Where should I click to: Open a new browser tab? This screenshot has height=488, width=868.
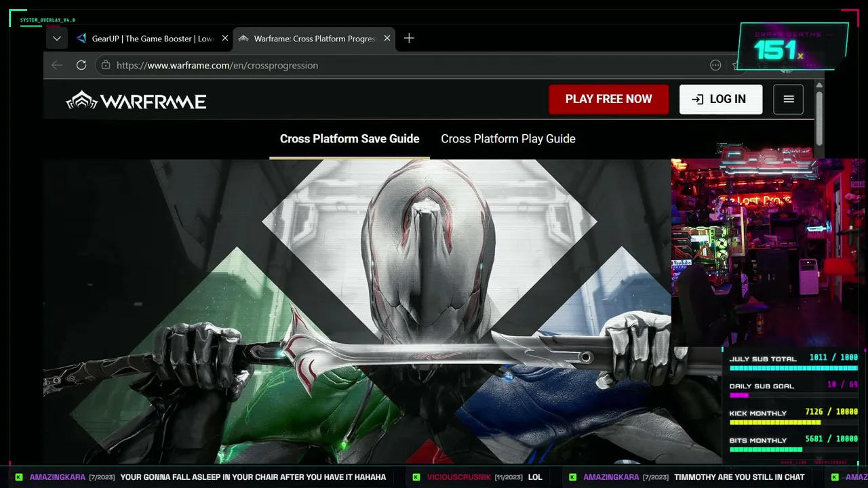409,39
